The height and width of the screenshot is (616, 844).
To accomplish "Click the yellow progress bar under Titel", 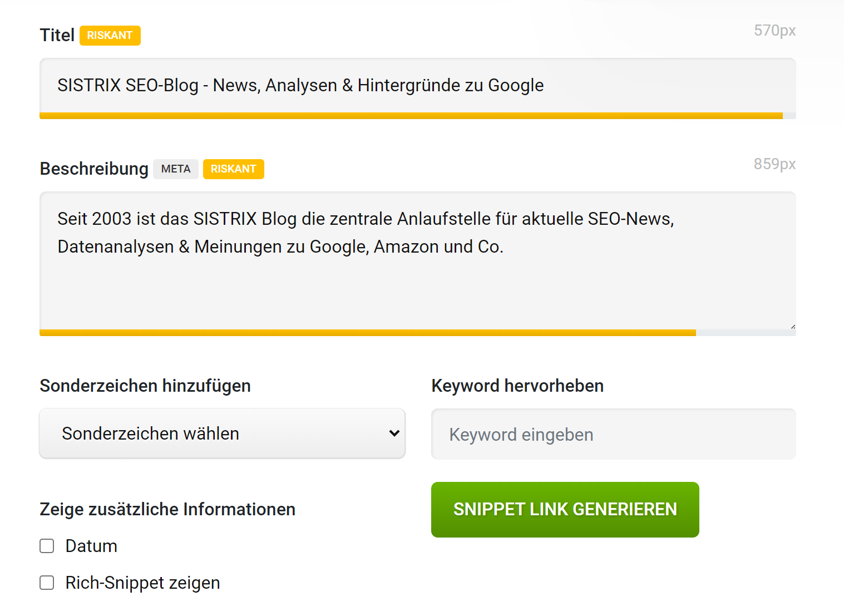I will [411, 116].
